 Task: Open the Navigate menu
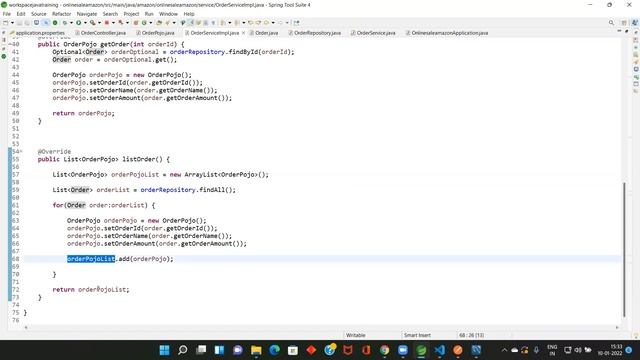tap(87, 14)
